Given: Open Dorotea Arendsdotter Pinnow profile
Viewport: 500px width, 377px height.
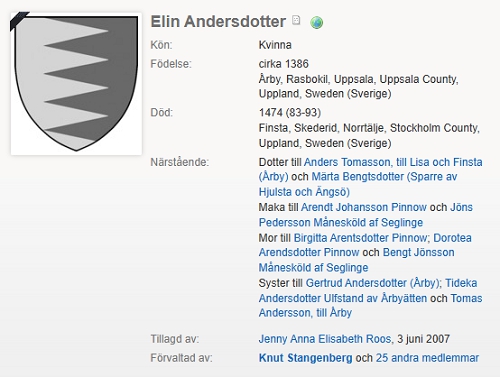Looking at the screenshot, I should pos(365,245).
